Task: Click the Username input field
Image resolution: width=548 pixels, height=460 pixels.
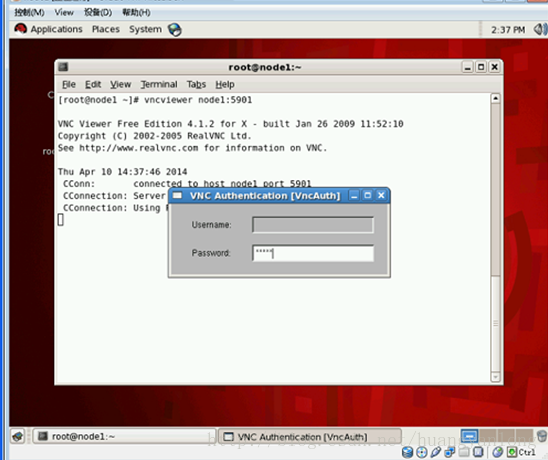Action: [x=313, y=225]
